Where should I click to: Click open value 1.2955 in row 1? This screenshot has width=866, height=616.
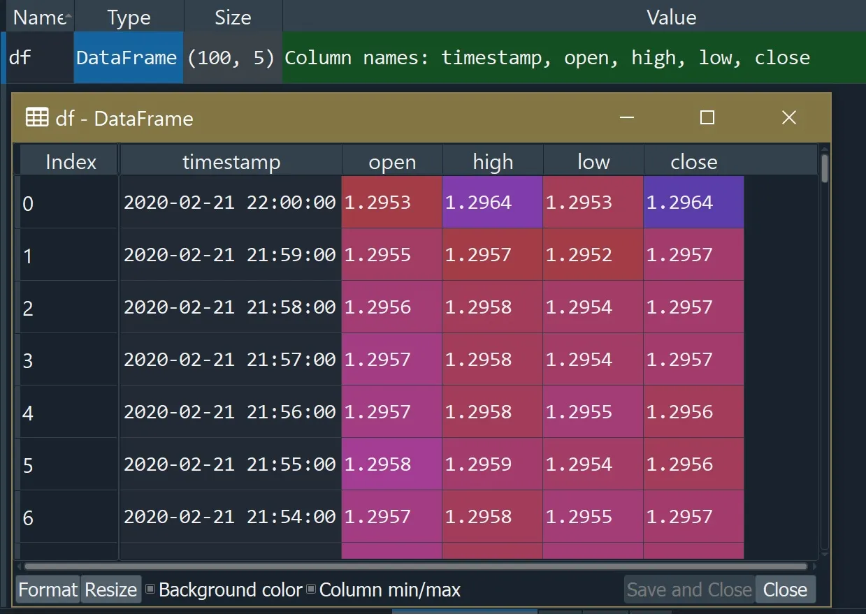392,255
